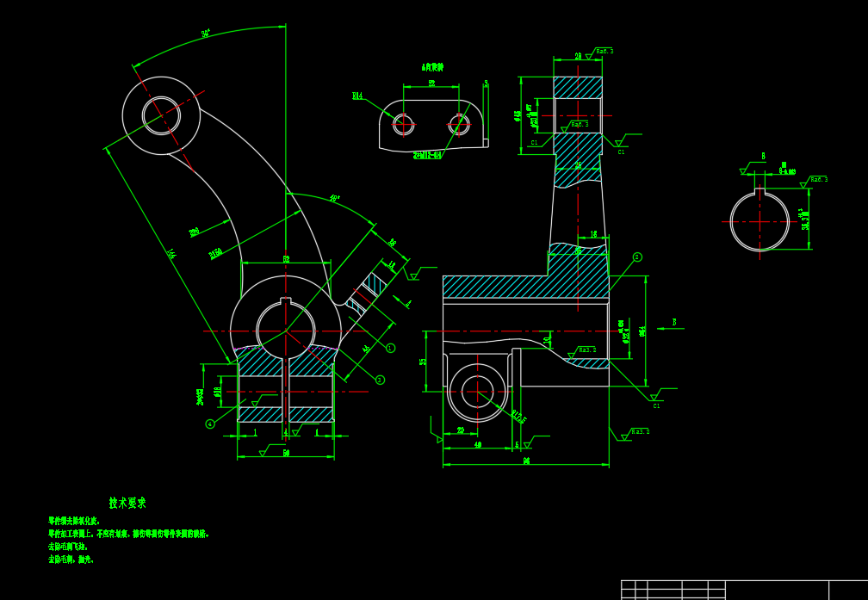This screenshot has width=868, height=600.
Task: Select the Ra6.3 symbol beside keyway detail
Action: 818,180
